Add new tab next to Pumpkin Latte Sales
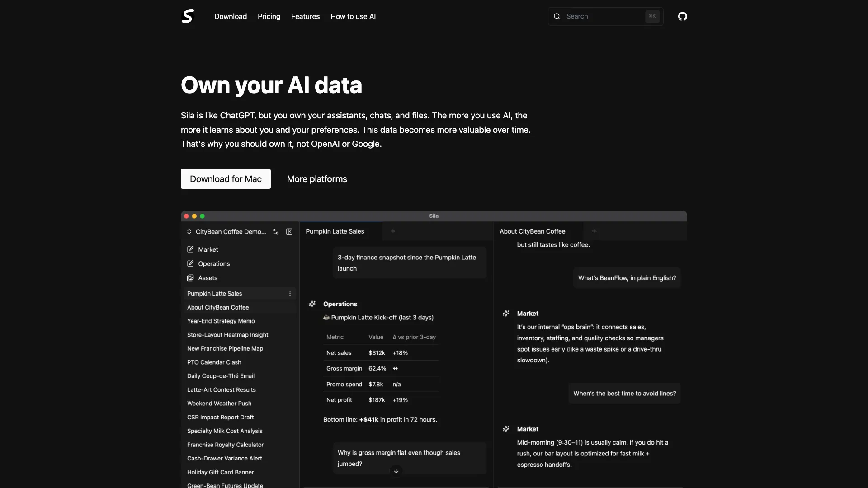 tap(393, 231)
